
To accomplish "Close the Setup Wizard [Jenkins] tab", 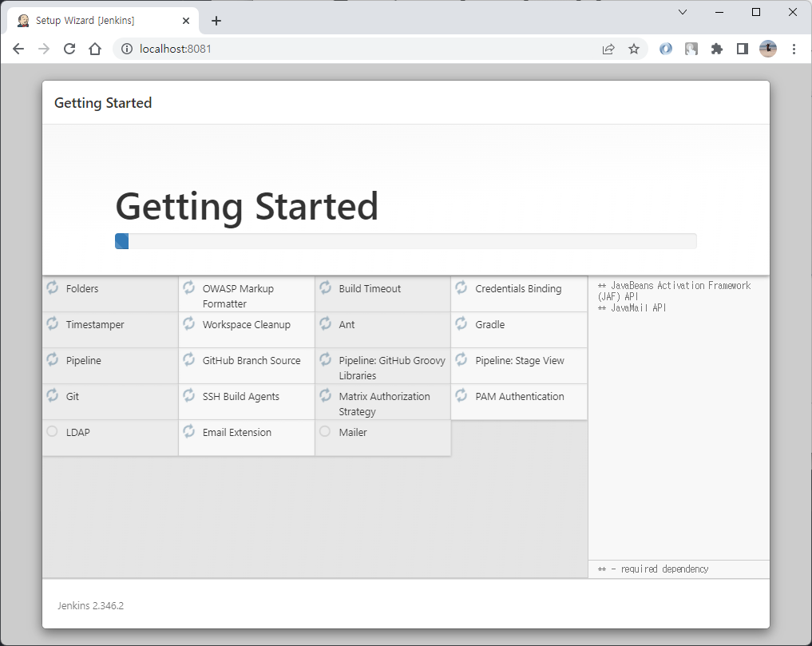I will click(186, 21).
